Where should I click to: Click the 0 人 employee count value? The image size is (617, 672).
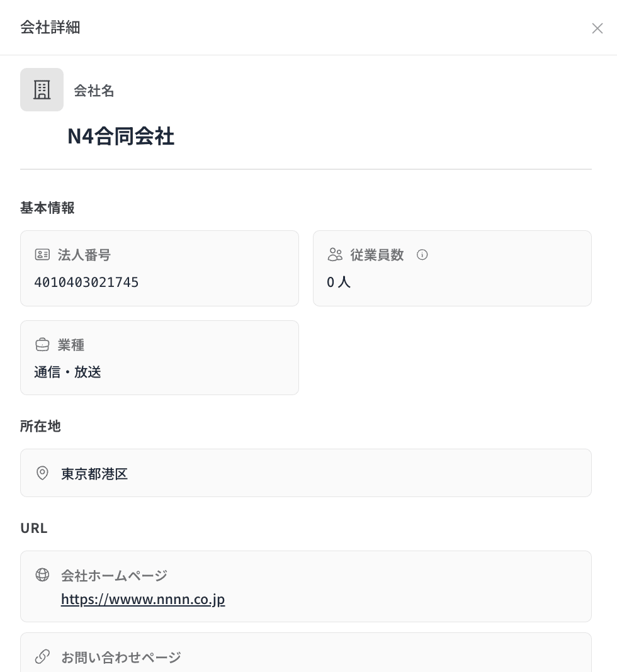coord(339,283)
